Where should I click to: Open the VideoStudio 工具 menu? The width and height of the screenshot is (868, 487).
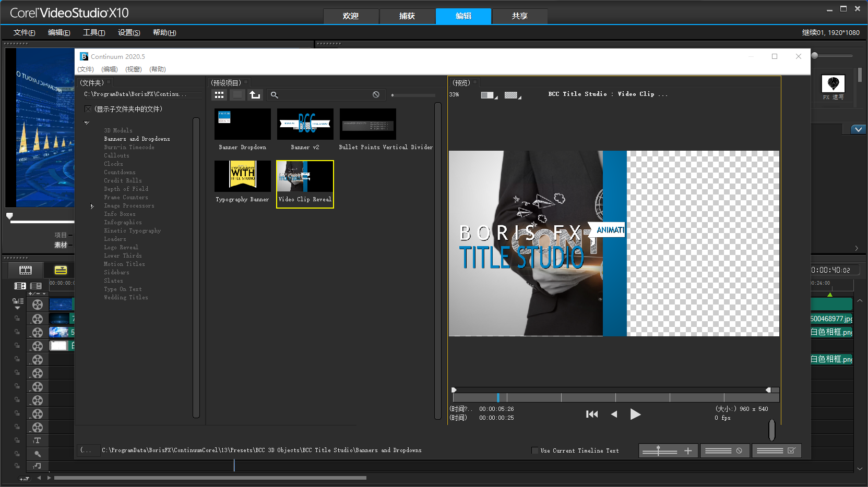(94, 32)
